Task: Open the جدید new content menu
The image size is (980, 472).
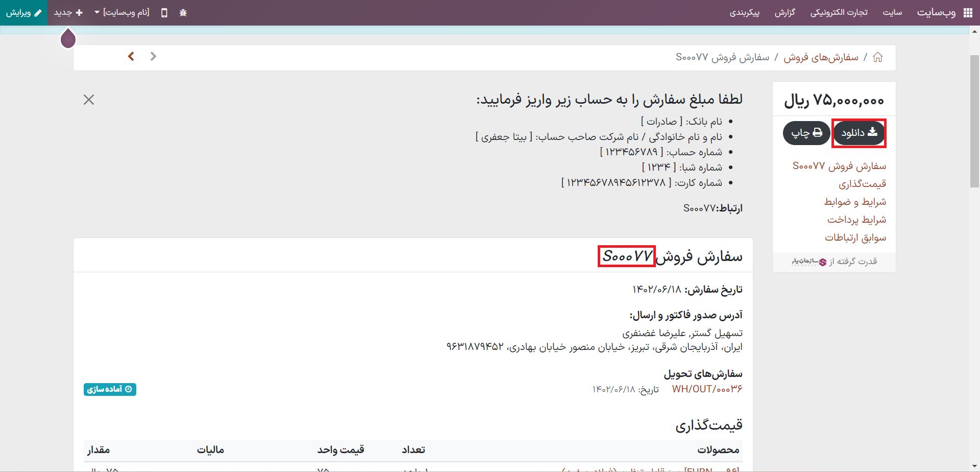Action: click(68, 13)
